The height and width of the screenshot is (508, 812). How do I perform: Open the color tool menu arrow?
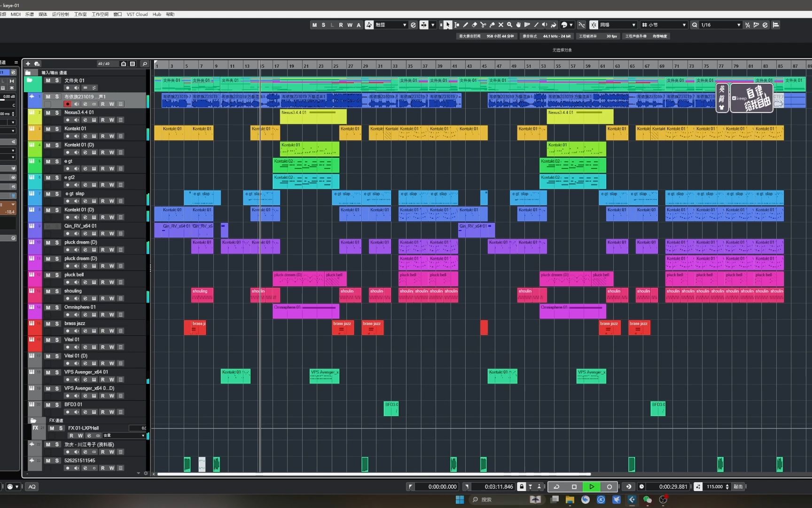pyautogui.click(x=571, y=25)
